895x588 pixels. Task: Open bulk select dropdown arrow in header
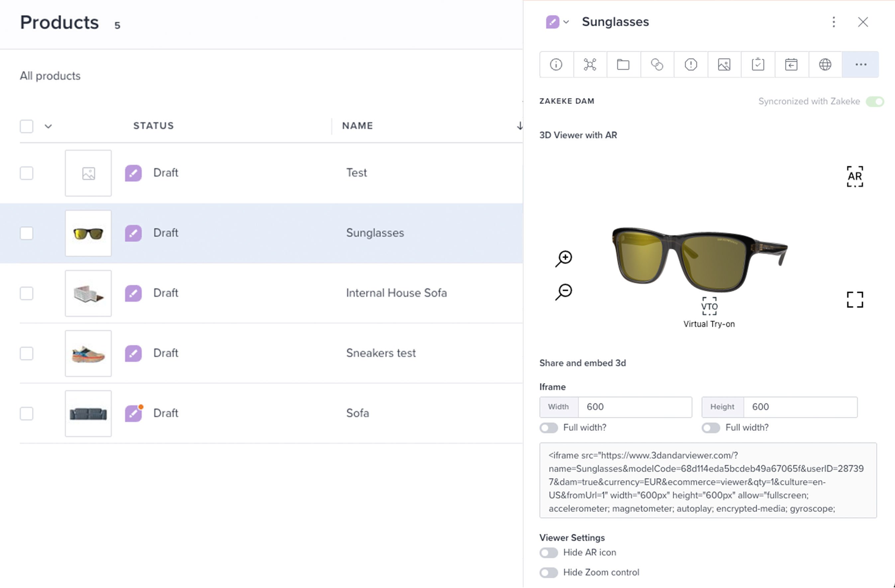(48, 126)
